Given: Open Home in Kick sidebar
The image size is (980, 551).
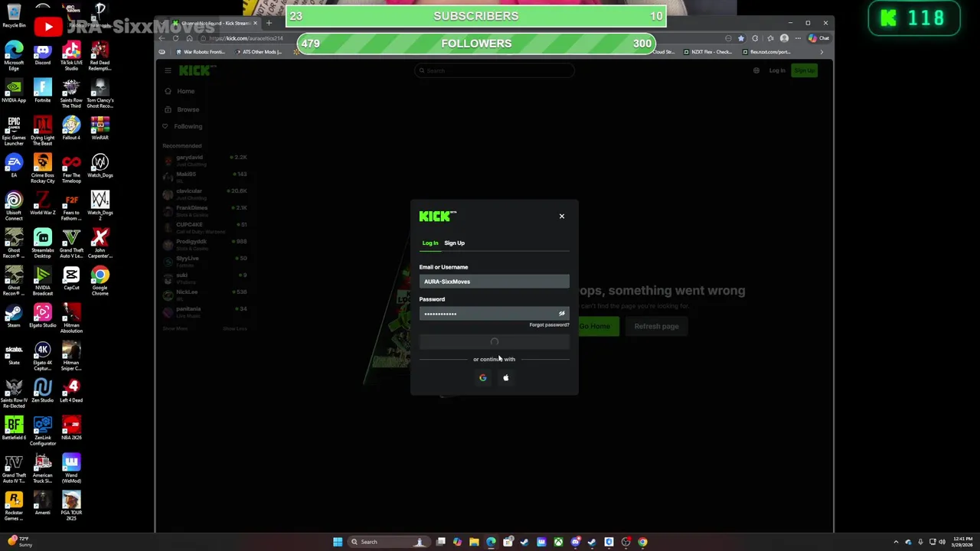Looking at the screenshot, I should (185, 91).
